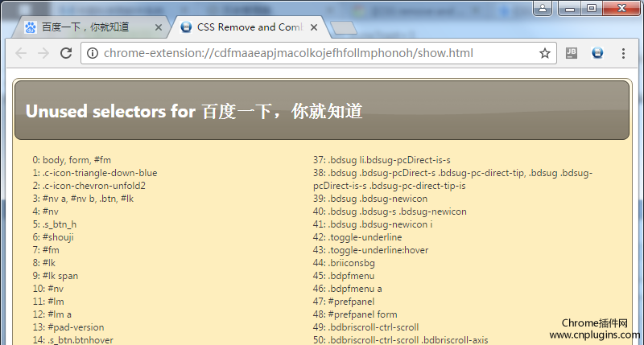Close the CSS Remove and Combine tab

[314, 27]
